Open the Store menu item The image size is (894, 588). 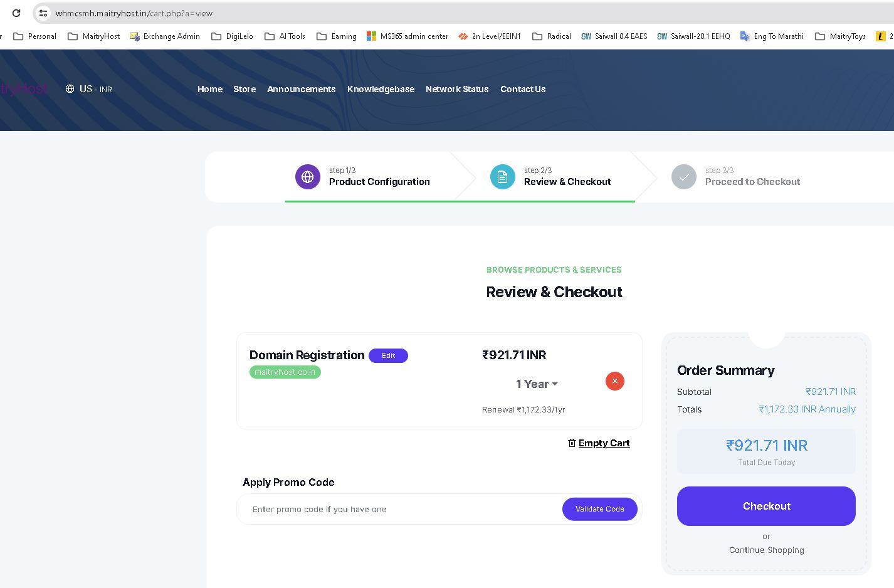coord(245,89)
